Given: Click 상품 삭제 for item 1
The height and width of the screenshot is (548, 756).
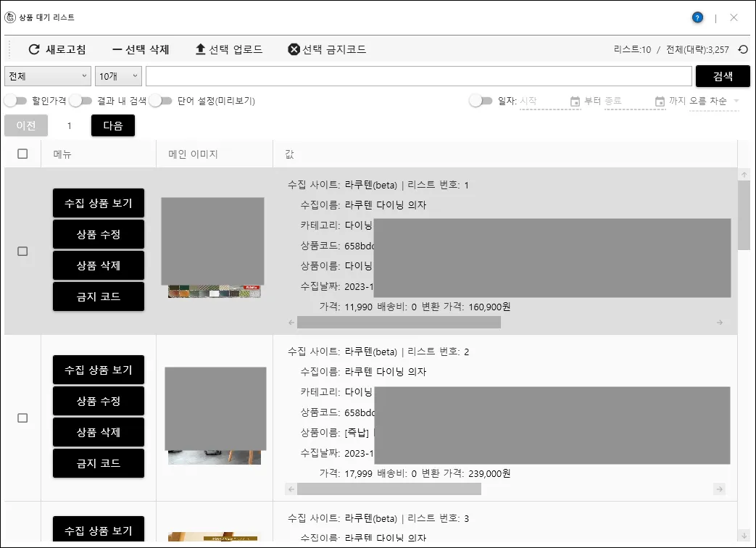Looking at the screenshot, I should point(99,265).
